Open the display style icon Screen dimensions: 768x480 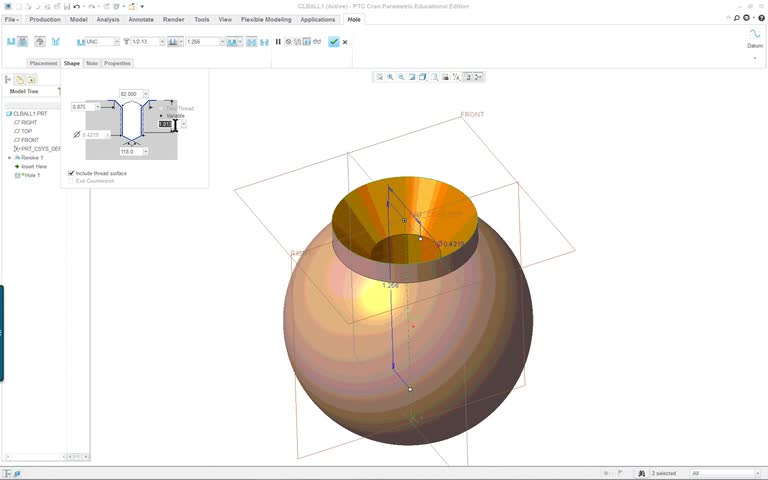tap(423, 77)
